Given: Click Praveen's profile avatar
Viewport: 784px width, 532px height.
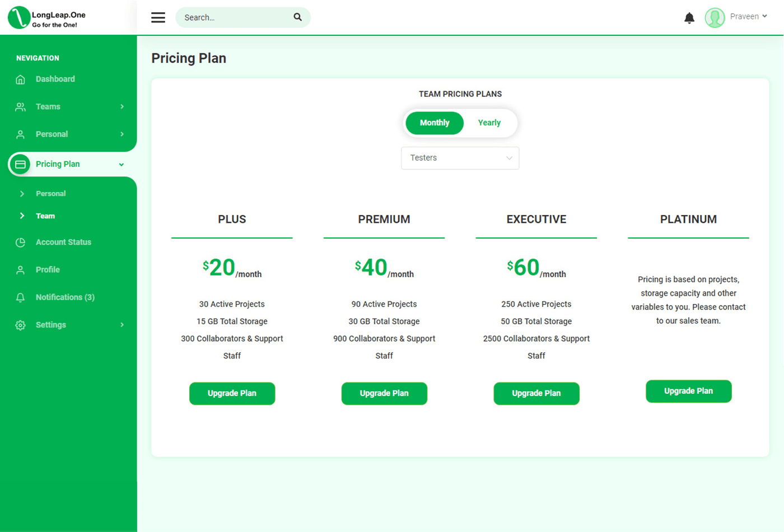Looking at the screenshot, I should click(715, 17).
